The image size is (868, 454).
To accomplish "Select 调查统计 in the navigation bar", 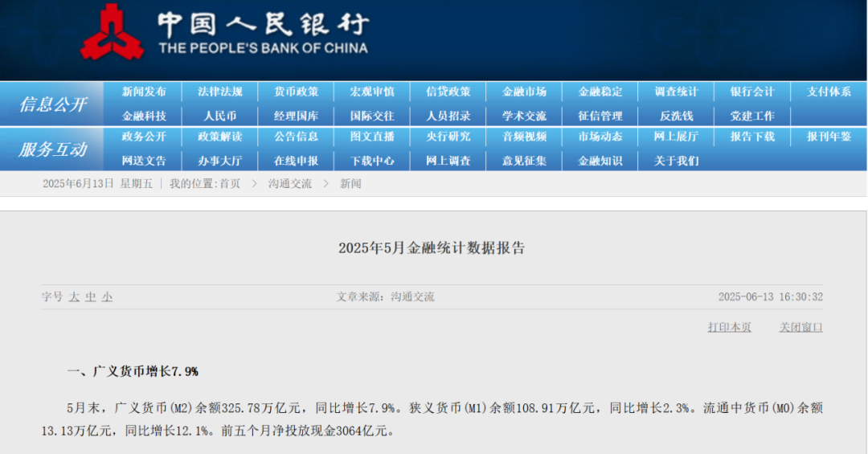I will point(676,92).
